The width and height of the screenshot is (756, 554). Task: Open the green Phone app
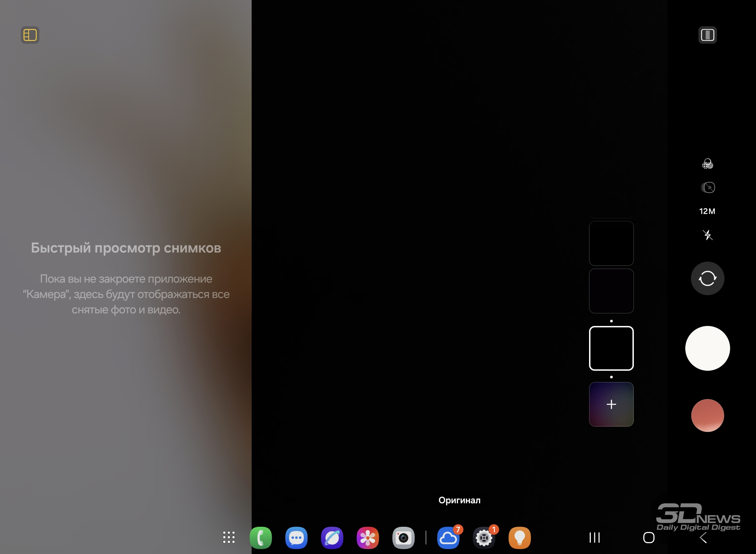tap(261, 538)
